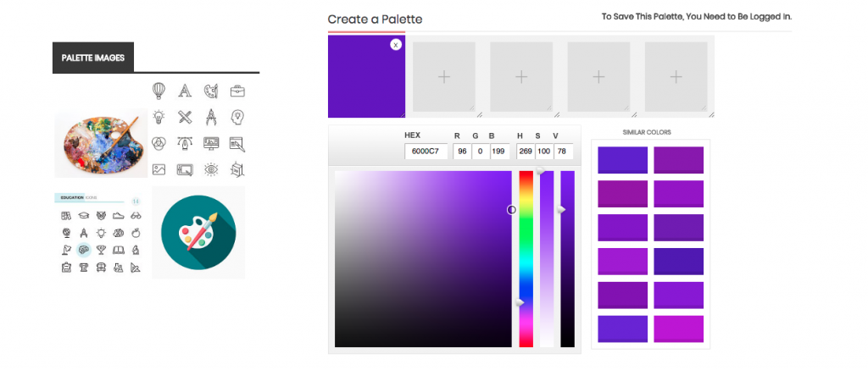
Task: Open the Education icons set thumbnail
Action: pyautogui.click(x=100, y=235)
